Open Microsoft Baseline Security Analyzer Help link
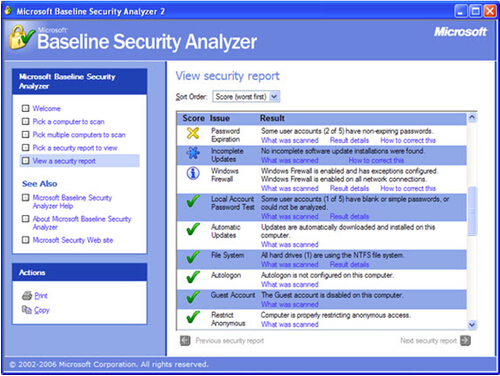This screenshot has width=500, height=376. 72,202
